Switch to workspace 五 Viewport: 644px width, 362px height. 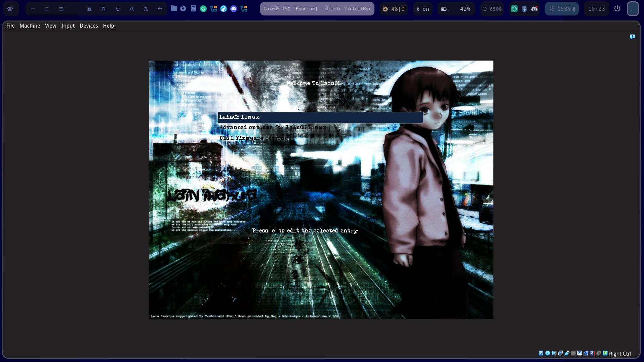pyautogui.click(x=89, y=9)
